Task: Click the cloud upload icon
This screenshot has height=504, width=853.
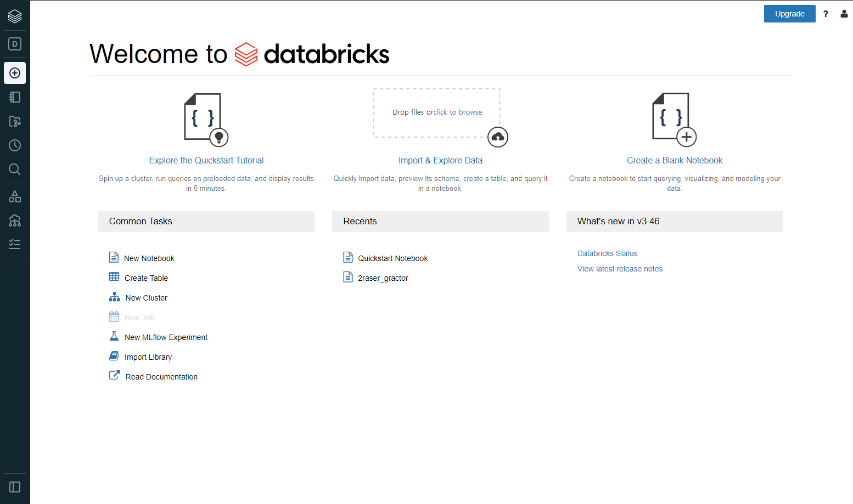Action: click(498, 137)
